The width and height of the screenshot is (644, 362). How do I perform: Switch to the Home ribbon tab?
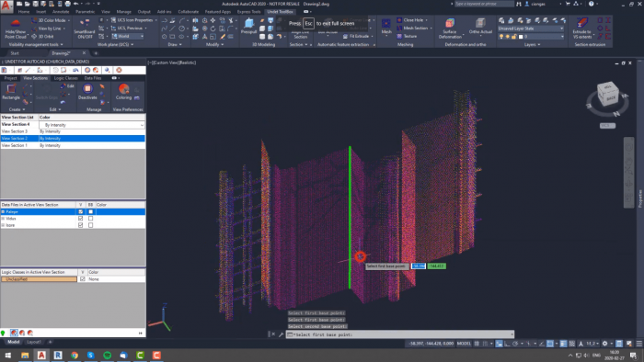pos(24,12)
